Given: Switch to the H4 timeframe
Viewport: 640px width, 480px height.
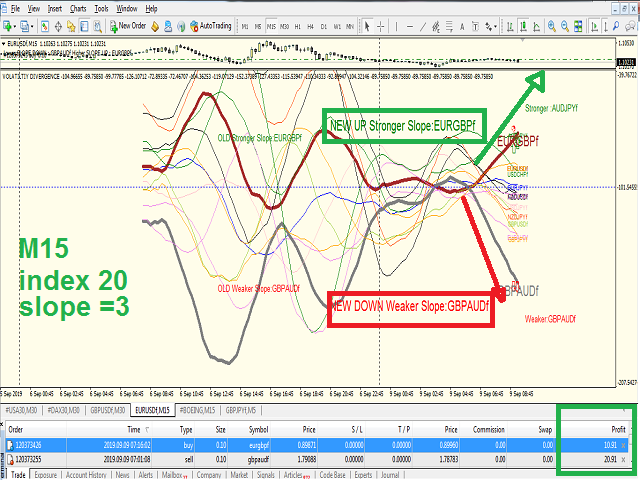Looking at the screenshot, I should pos(310,27).
